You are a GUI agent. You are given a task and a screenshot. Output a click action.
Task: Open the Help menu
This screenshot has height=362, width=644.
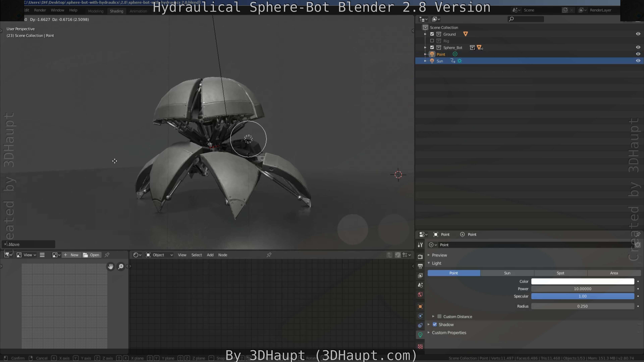tap(73, 10)
